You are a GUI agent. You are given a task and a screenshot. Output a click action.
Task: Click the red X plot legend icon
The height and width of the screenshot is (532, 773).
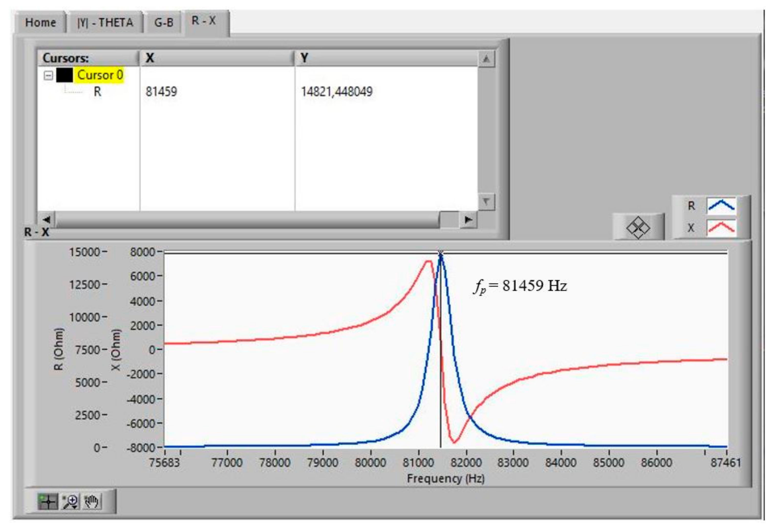pyautogui.click(x=721, y=228)
